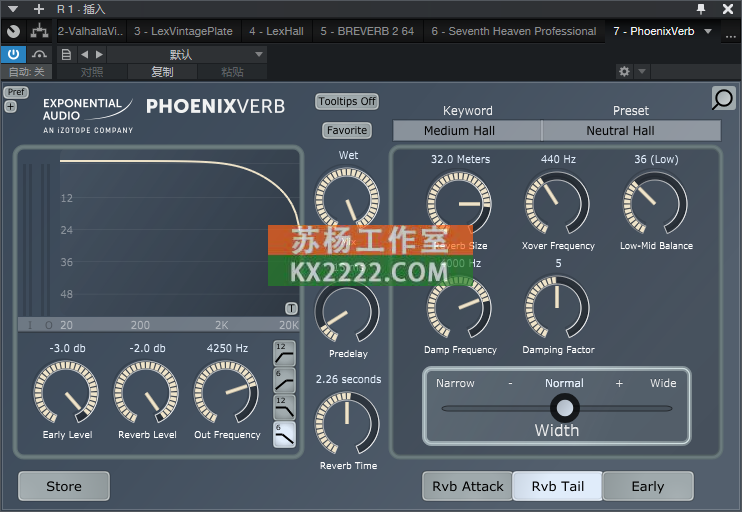
Task: Open the preset search magnifier icon
Action: coord(723,98)
